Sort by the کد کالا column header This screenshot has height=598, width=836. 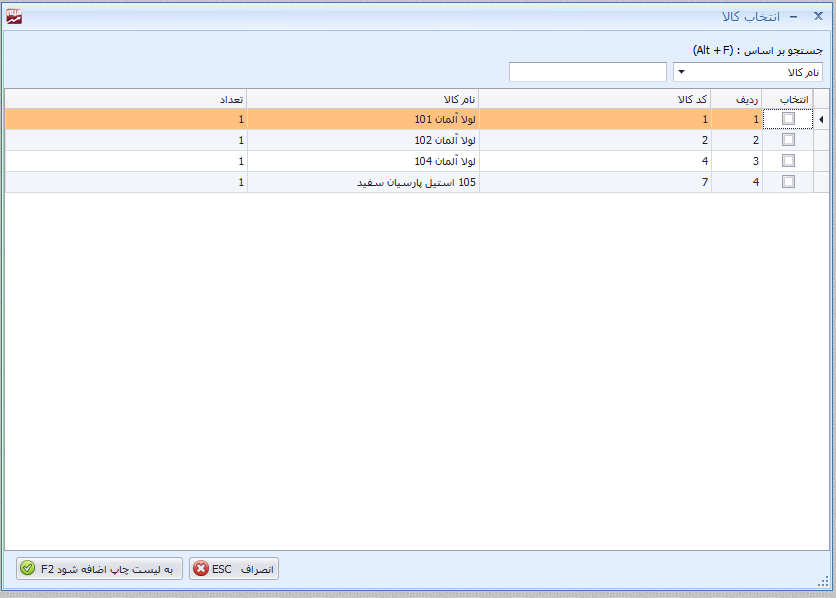[x=595, y=99]
